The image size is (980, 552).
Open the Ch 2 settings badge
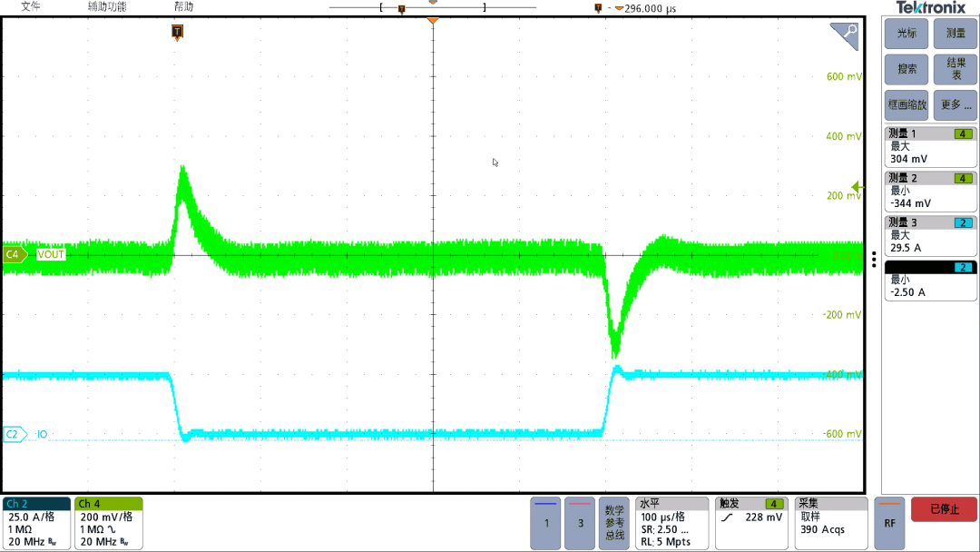(x=36, y=522)
